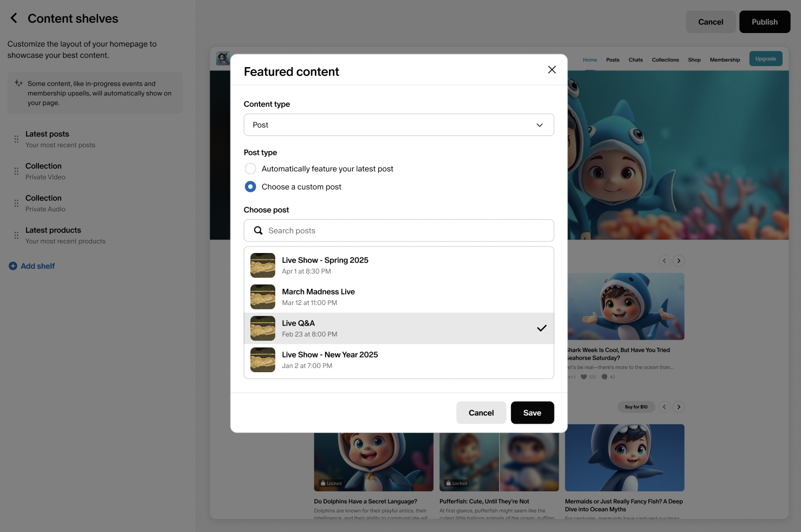Open Do Dolphins Have a Secret Language post

click(366, 502)
